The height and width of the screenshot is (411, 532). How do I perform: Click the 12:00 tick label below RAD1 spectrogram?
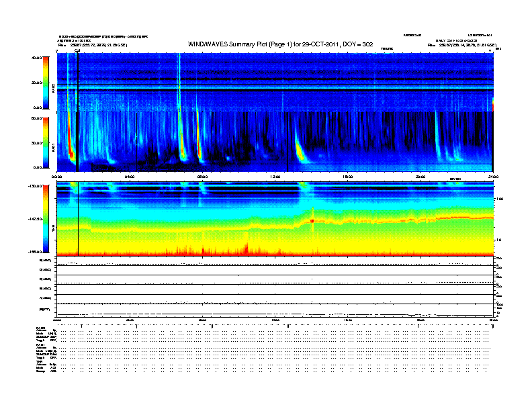pyautogui.click(x=275, y=177)
